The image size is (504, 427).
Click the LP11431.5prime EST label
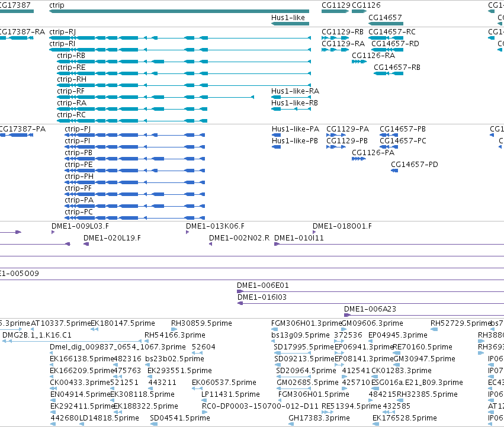tap(230, 395)
